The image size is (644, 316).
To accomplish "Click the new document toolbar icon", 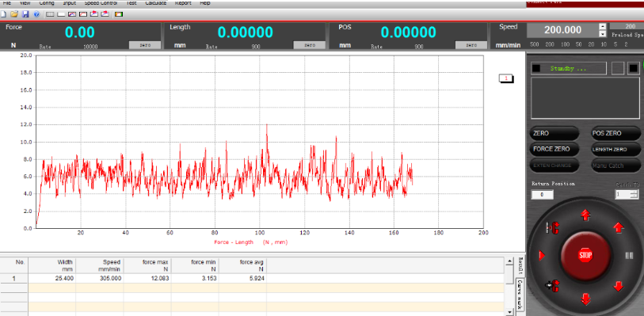I will pyautogui.click(x=3, y=14).
